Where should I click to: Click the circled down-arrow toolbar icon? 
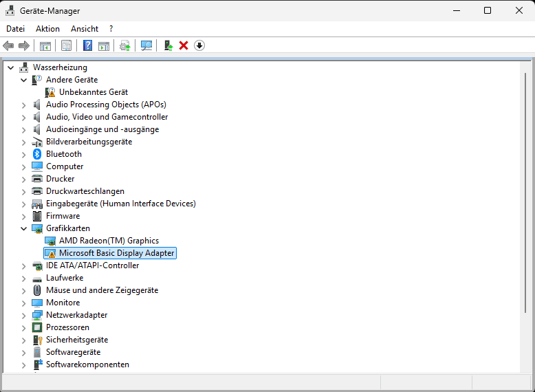tap(199, 45)
